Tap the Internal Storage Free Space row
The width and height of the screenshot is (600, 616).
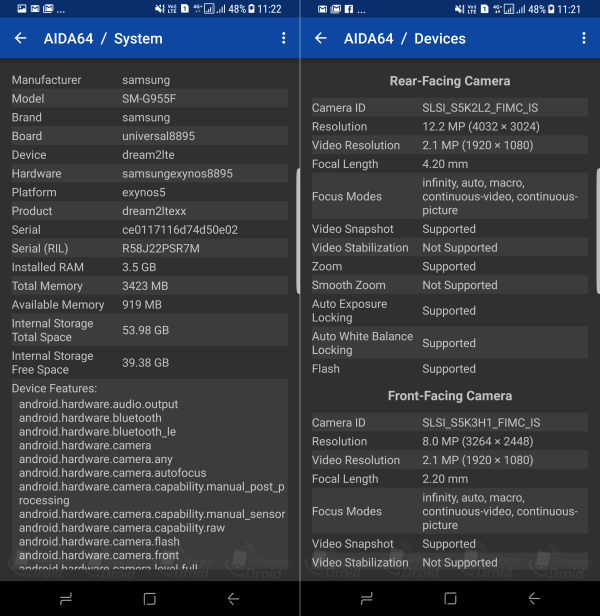[148, 362]
